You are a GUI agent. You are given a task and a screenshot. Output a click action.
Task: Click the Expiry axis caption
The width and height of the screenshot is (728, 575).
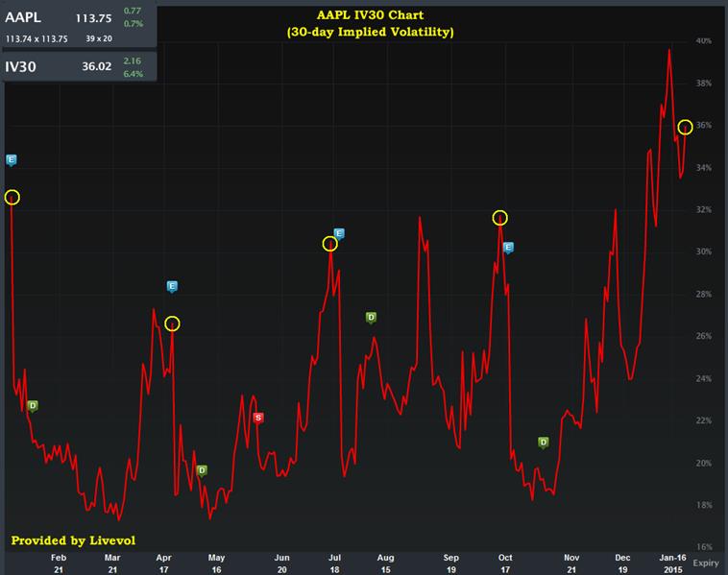click(x=706, y=563)
